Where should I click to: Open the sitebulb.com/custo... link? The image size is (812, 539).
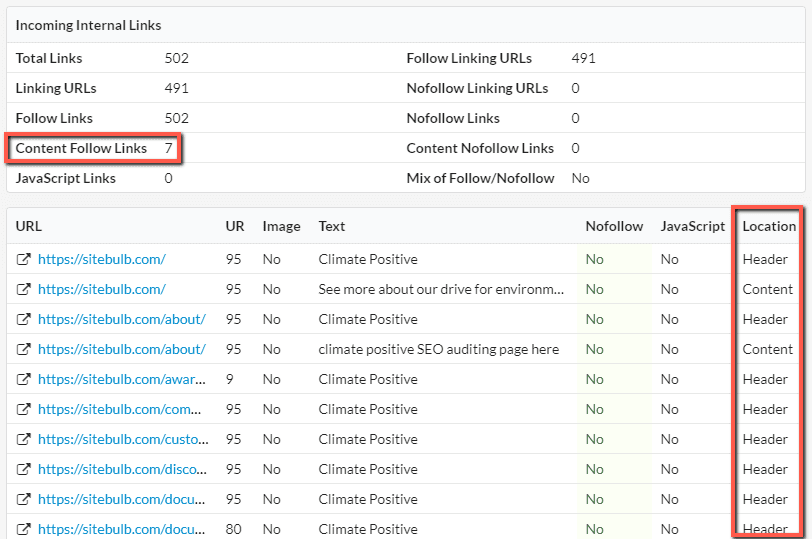123,439
